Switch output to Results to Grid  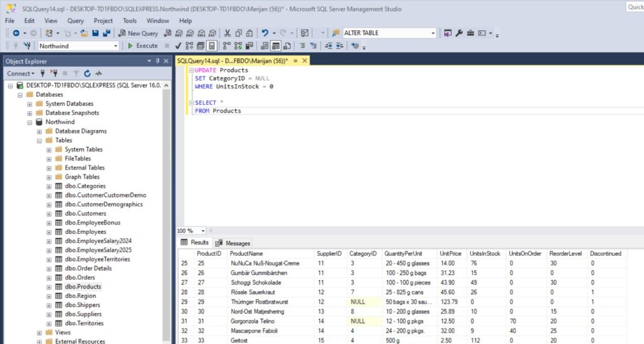coord(275,45)
